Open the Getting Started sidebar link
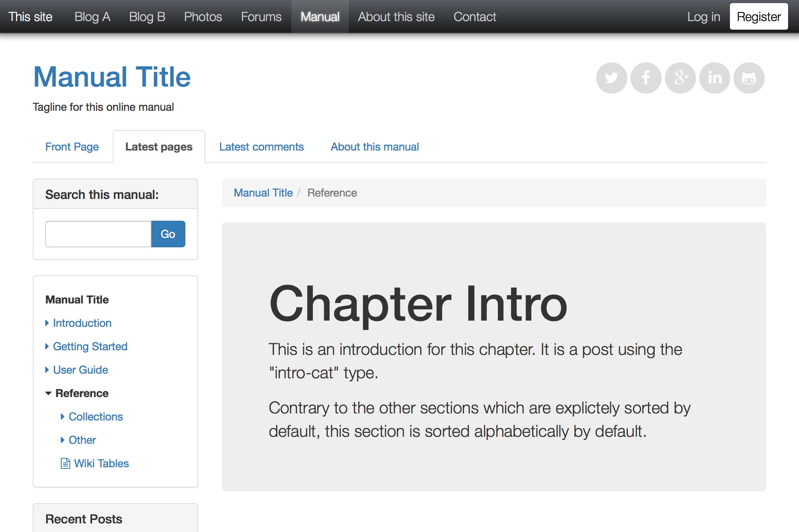 (x=90, y=346)
